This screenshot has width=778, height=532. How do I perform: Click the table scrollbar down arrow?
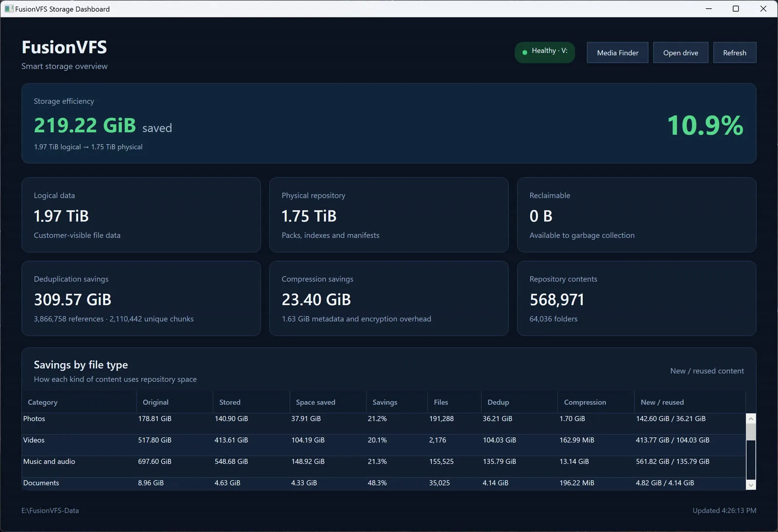751,485
